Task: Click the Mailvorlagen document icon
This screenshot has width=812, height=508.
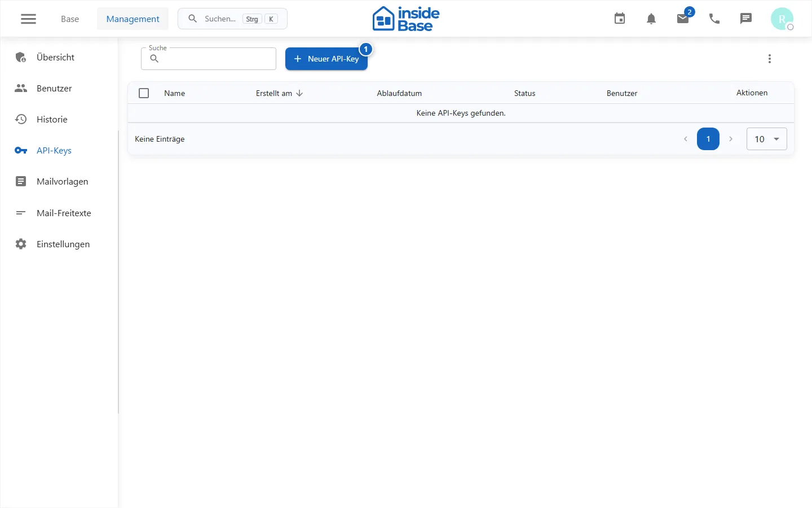Action: click(21, 181)
